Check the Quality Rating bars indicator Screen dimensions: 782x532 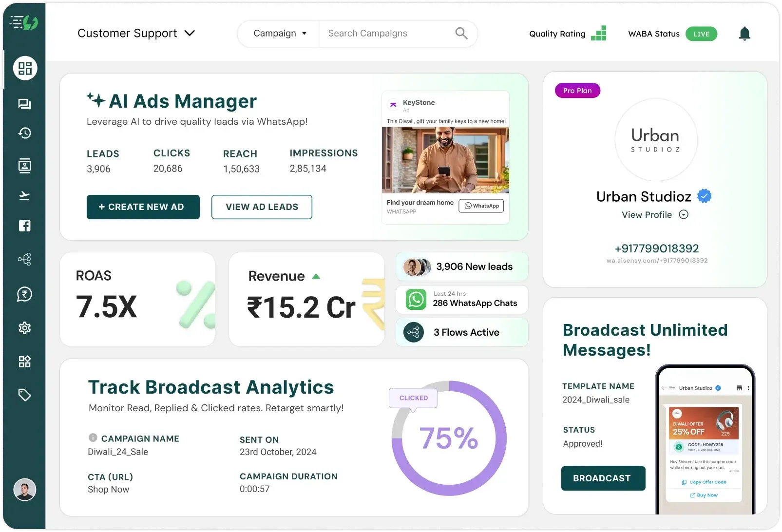click(599, 33)
